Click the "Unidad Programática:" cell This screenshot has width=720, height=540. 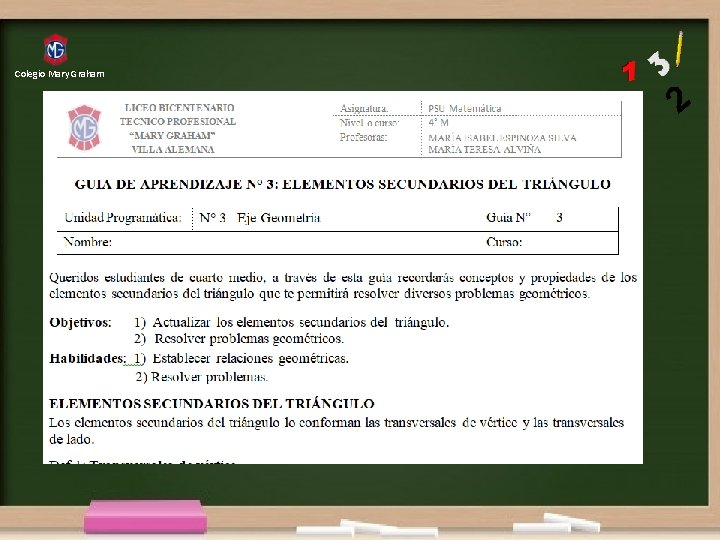(123, 217)
